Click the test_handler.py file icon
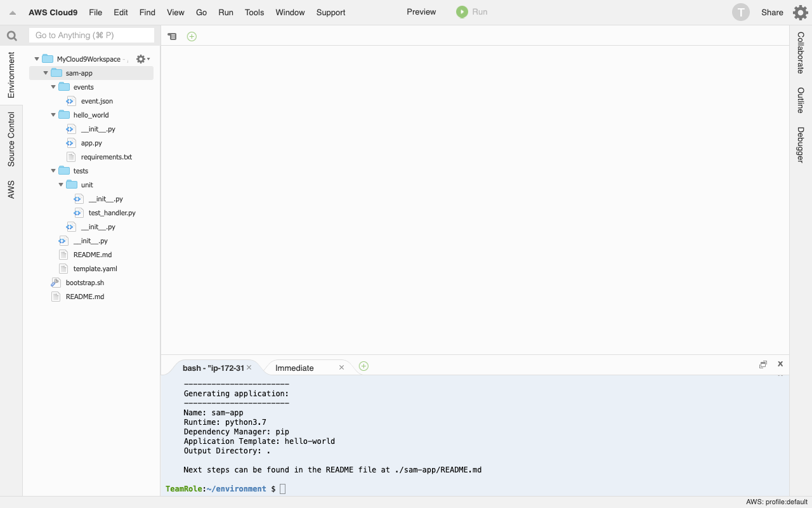This screenshot has width=812, height=508. [x=79, y=213]
